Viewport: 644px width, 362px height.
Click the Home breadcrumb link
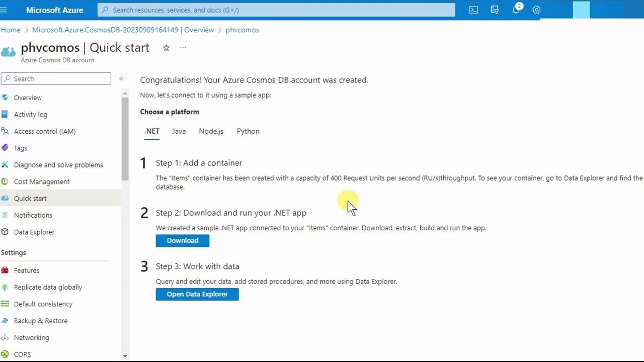point(11,30)
